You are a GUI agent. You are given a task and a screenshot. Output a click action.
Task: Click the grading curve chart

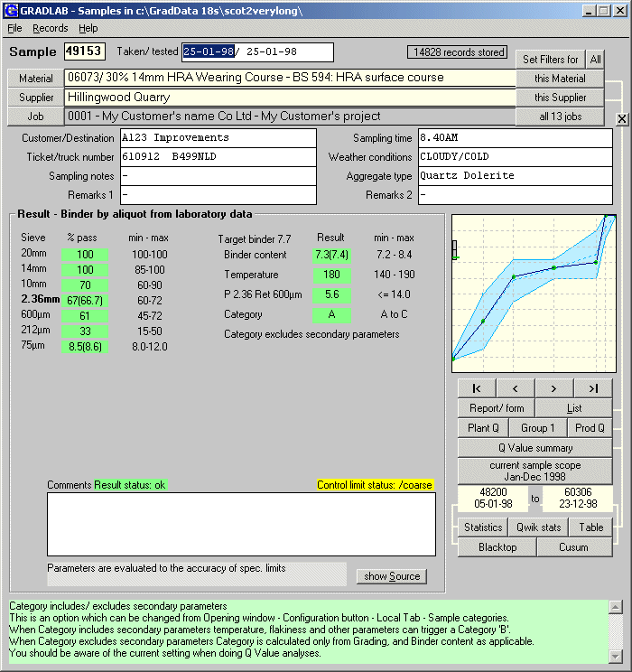point(534,294)
